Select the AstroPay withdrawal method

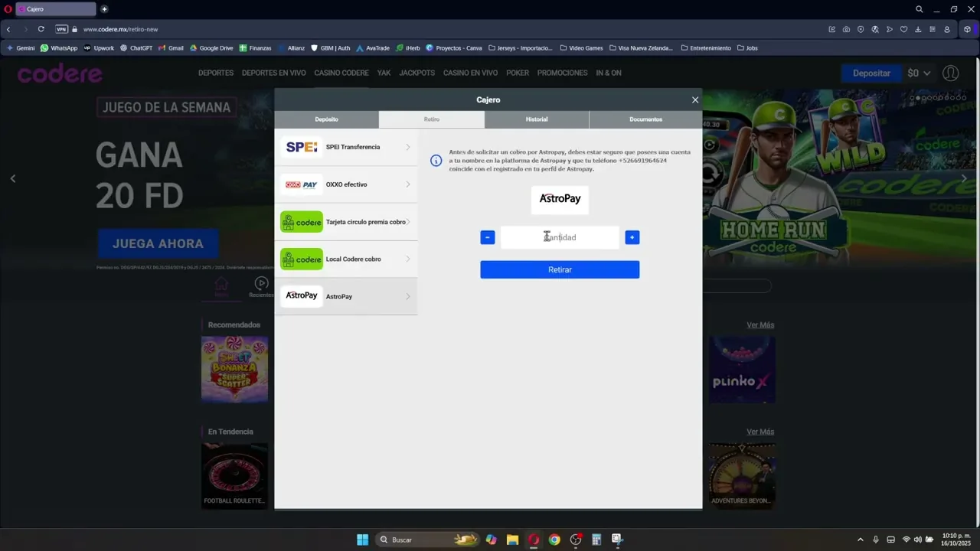pyautogui.click(x=346, y=296)
